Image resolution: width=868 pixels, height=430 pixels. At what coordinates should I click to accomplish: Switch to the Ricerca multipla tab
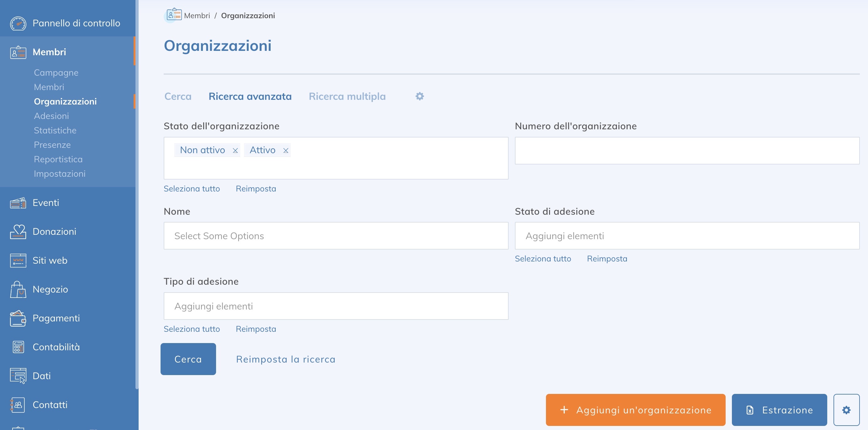[347, 96]
